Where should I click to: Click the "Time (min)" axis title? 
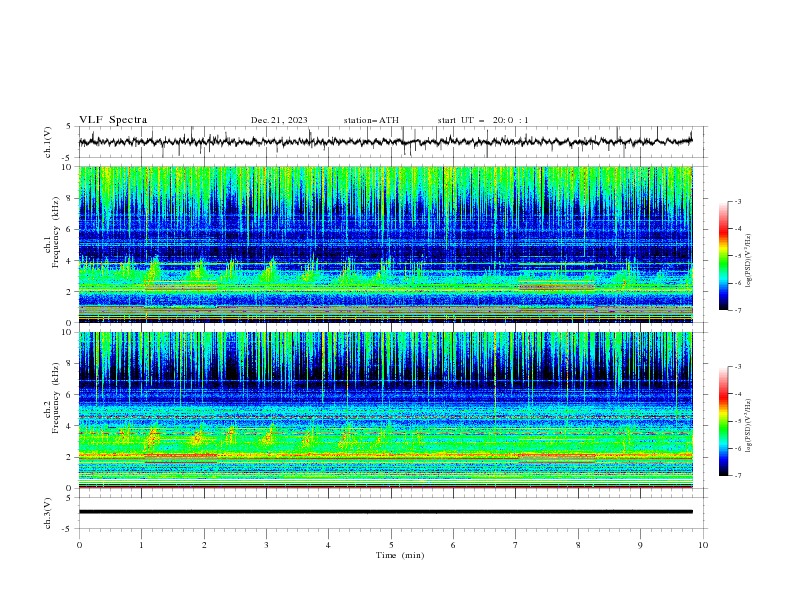click(x=400, y=555)
